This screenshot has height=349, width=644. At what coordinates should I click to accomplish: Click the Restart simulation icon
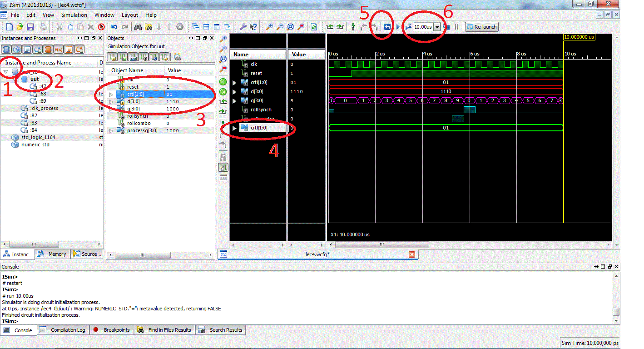click(387, 27)
